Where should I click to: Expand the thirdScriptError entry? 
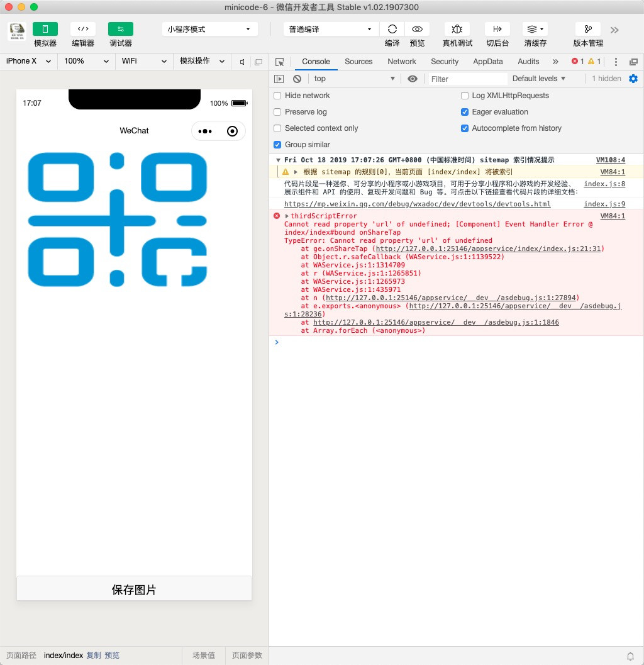(x=287, y=216)
